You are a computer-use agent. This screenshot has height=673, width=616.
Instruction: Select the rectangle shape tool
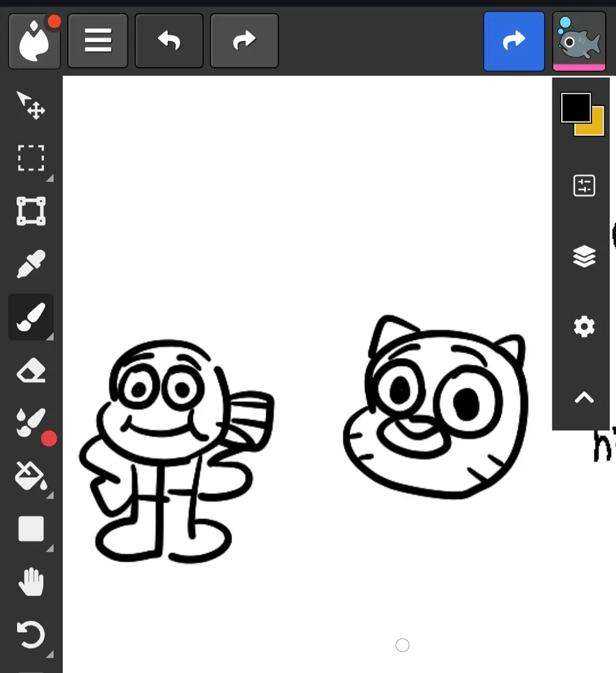[31, 529]
